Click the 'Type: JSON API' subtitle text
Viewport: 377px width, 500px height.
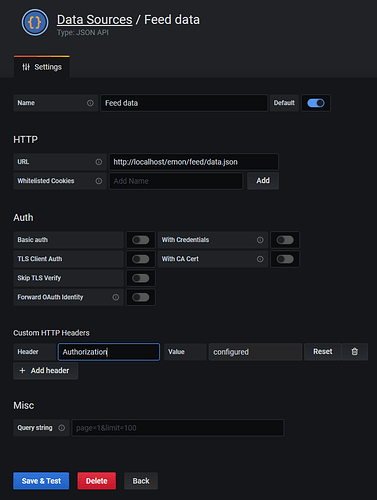pos(83,33)
